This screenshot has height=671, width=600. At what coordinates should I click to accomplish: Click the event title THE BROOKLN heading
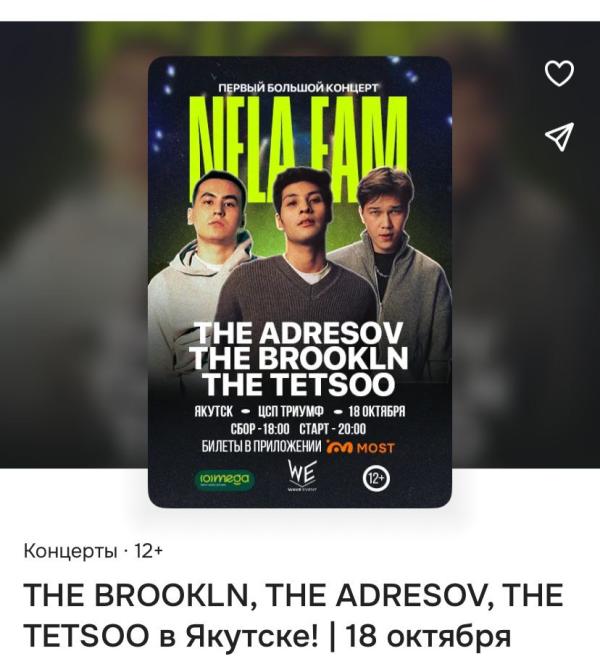[x=294, y=615]
